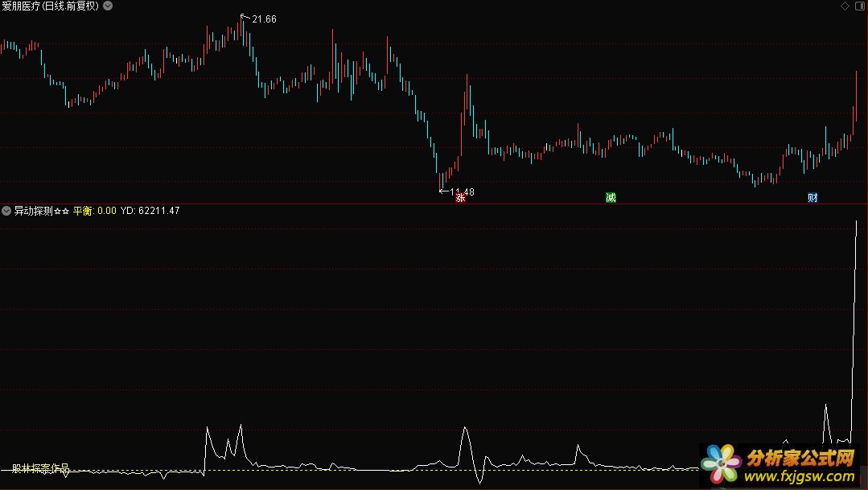Click the green 减 event marker

[x=611, y=198]
